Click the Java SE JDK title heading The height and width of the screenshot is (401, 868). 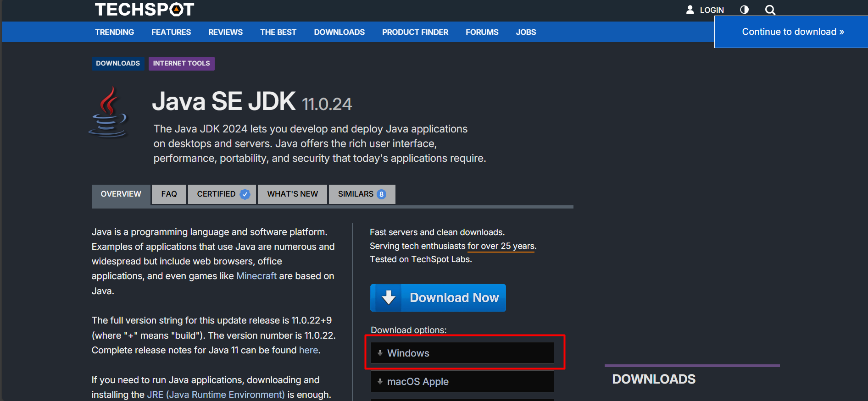[x=224, y=101]
